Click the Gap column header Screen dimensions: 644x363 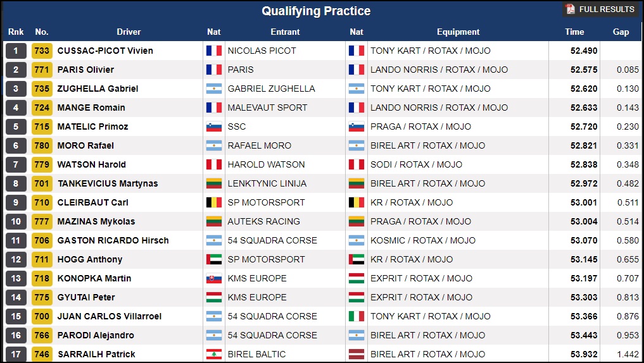pyautogui.click(x=621, y=32)
